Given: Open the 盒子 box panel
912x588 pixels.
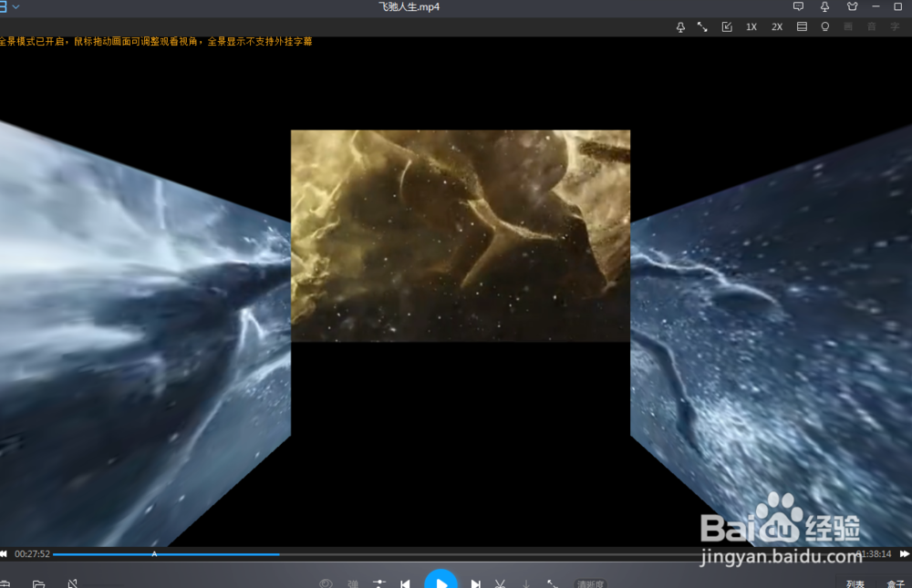Looking at the screenshot, I should pyautogui.click(x=896, y=583).
